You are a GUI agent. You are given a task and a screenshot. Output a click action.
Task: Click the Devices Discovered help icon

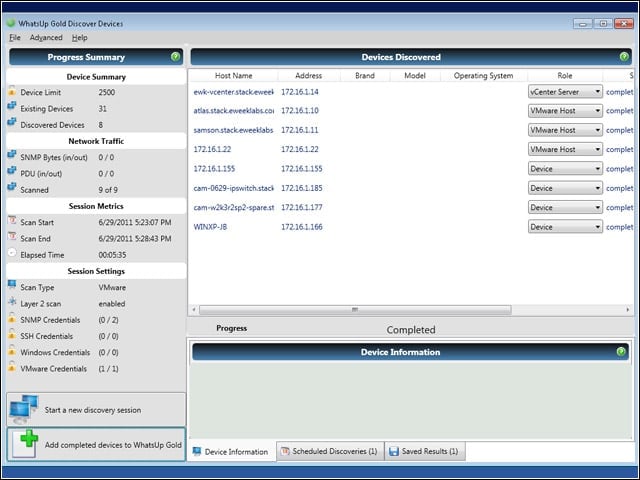click(x=624, y=57)
